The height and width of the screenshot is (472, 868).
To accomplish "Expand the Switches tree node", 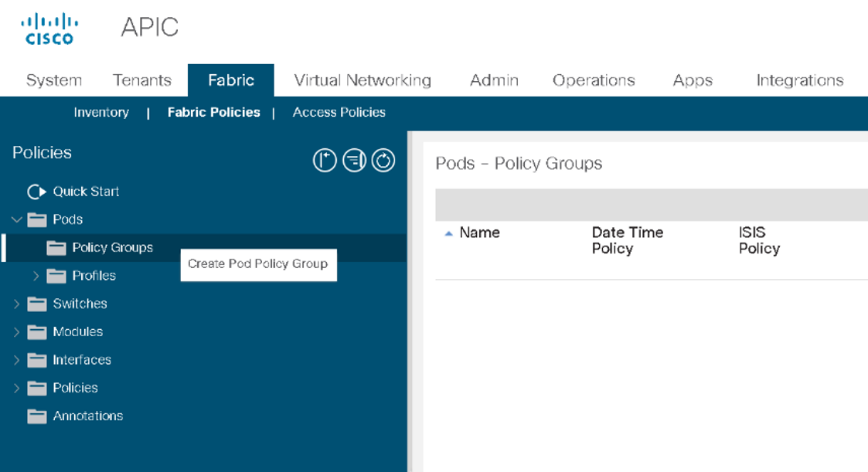I will coord(16,304).
